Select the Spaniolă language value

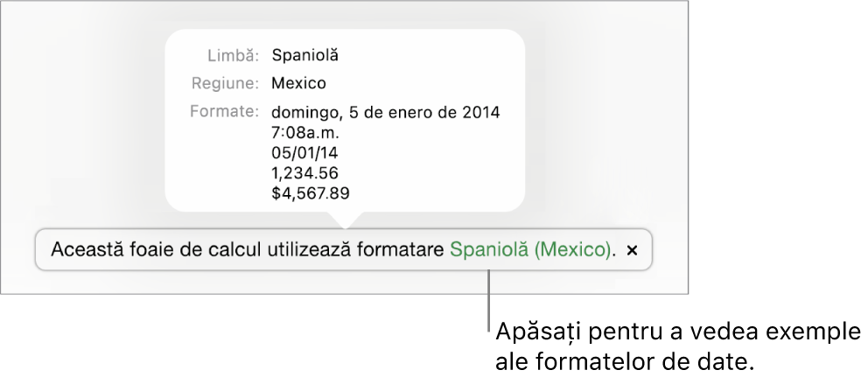pos(305,55)
